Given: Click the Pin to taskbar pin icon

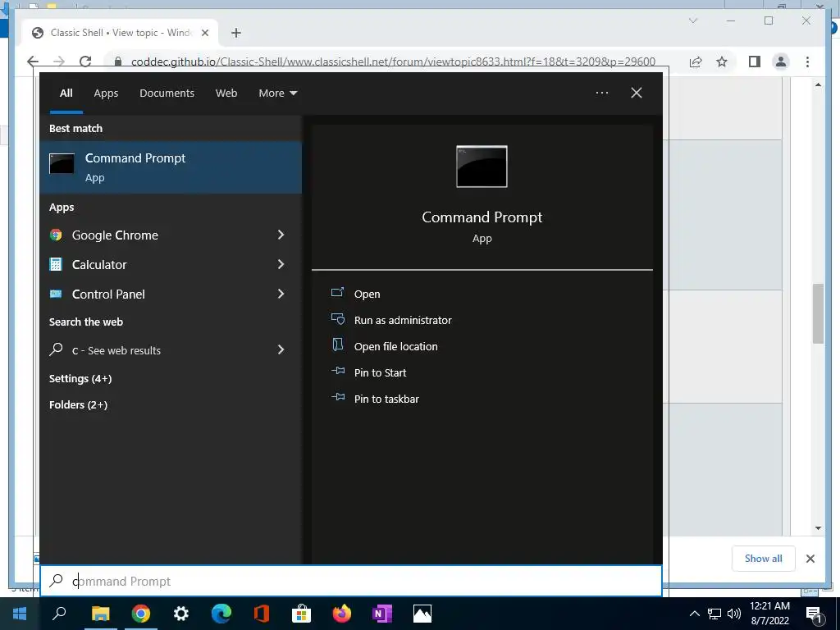Looking at the screenshot, I should click(x=337, y=397).
